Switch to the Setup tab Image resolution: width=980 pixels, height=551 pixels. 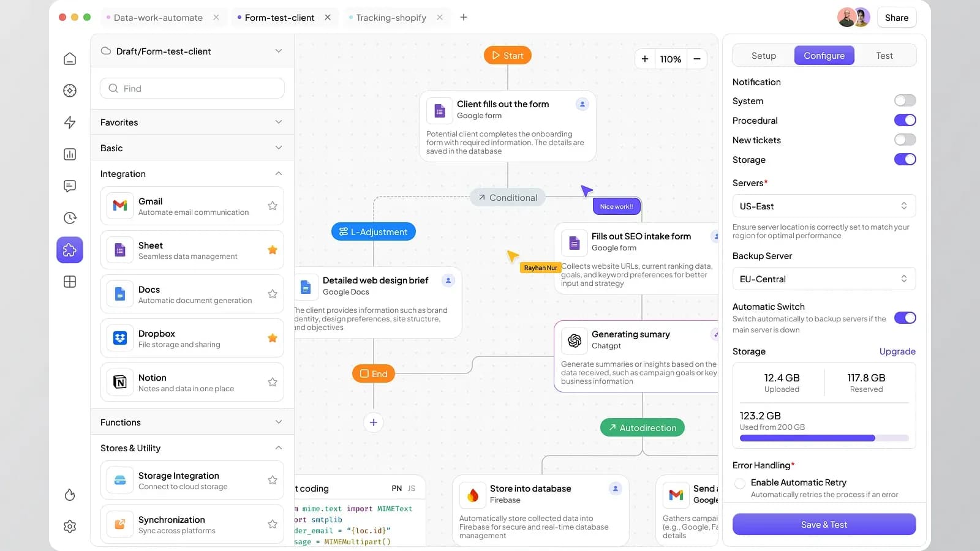coord(764,56)
